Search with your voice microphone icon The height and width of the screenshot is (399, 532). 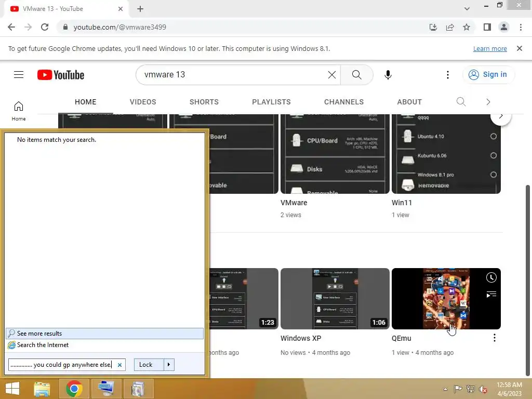click(x=388, y=75)
